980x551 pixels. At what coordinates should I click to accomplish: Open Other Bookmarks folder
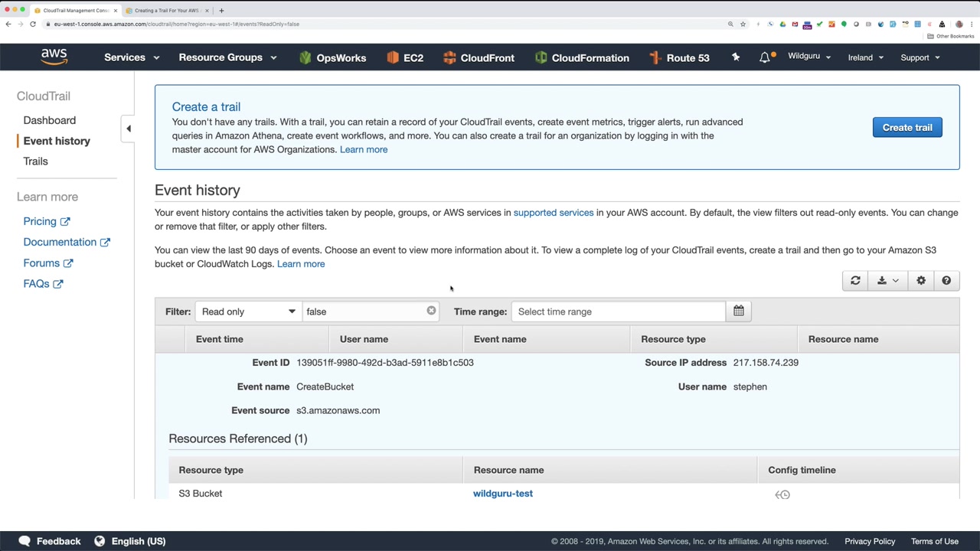pos(951,36)
